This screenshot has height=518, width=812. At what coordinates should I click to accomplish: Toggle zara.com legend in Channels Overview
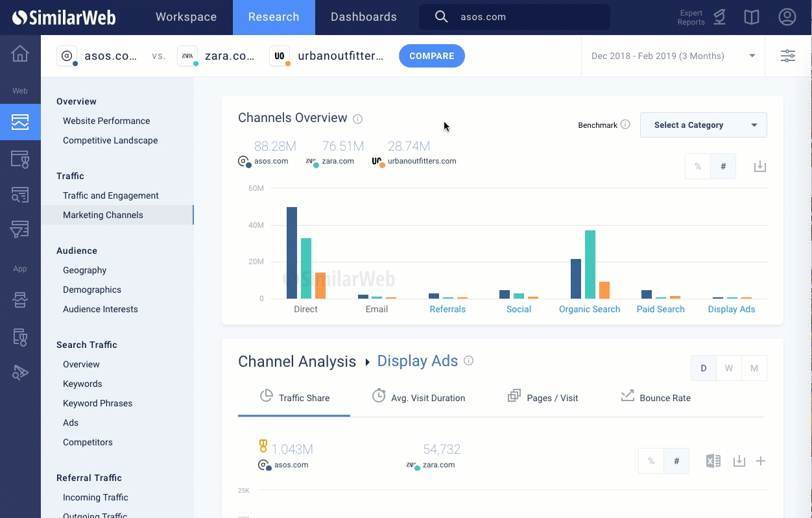330,161
